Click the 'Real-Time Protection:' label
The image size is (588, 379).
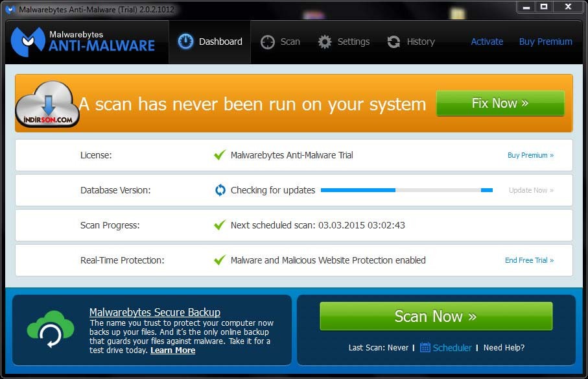tap(123, 260)
